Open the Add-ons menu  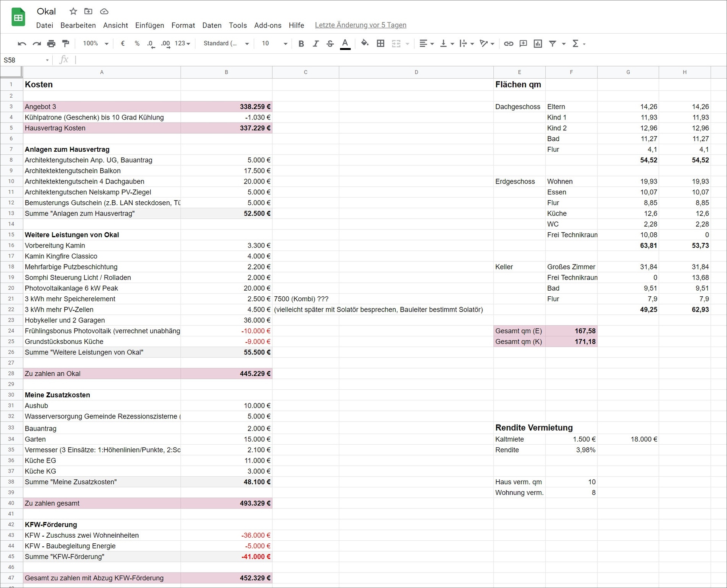tap(268, 25)
